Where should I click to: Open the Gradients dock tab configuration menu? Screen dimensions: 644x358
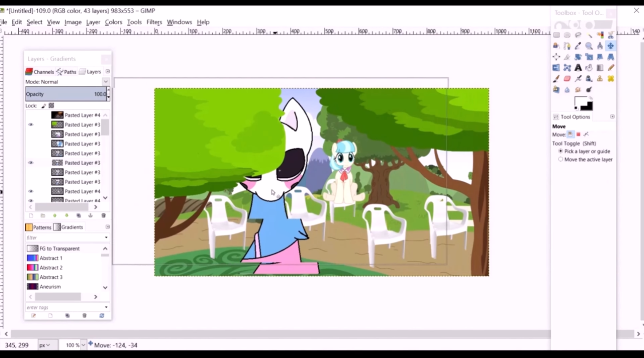click(x=107, y=227)
